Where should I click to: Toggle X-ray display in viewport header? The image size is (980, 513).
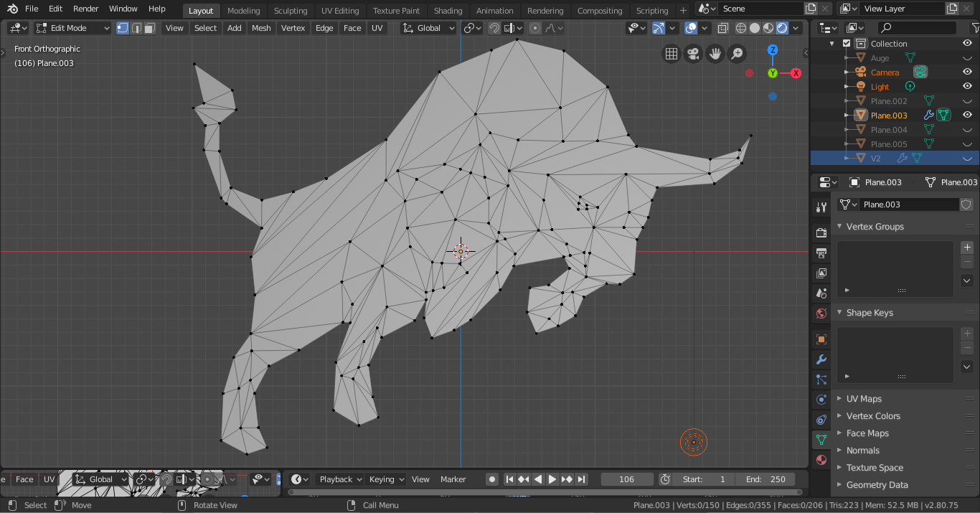[722, 28]
